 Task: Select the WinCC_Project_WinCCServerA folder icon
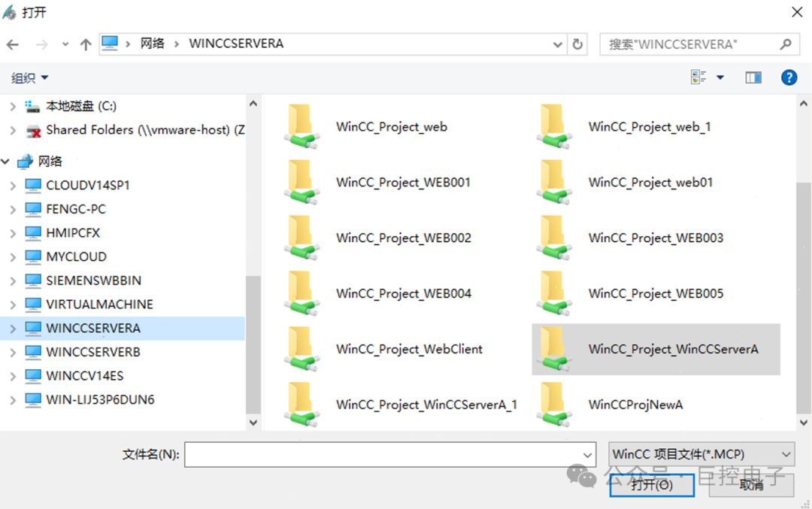click(x=553, y=349)
